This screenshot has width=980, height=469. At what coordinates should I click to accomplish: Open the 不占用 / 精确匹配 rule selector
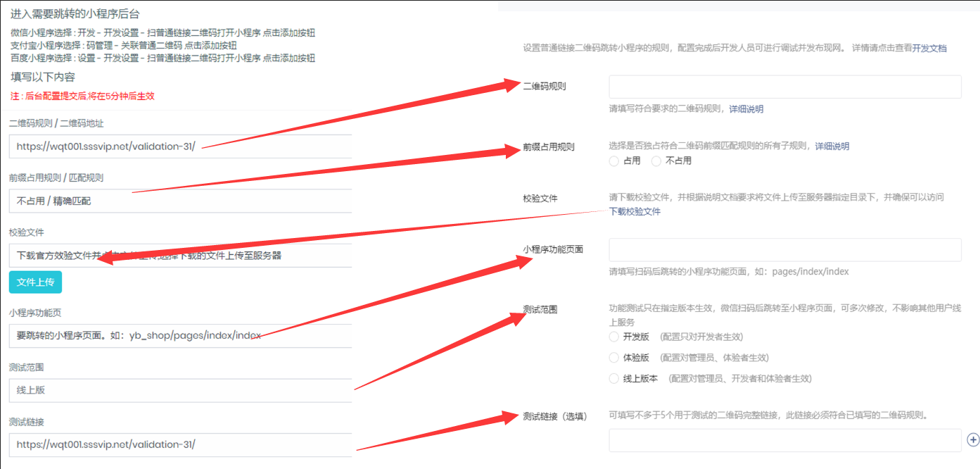click(x=181, y=201)
